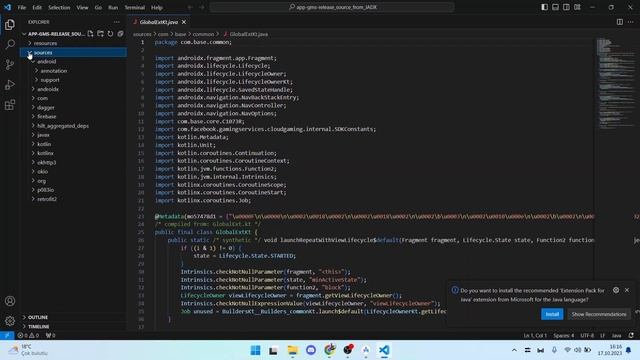Open the Search view in the activity bar
Image resolution: width=640 pixels, height=360 pixels.
pyautogui.click(x=10, y=44)
